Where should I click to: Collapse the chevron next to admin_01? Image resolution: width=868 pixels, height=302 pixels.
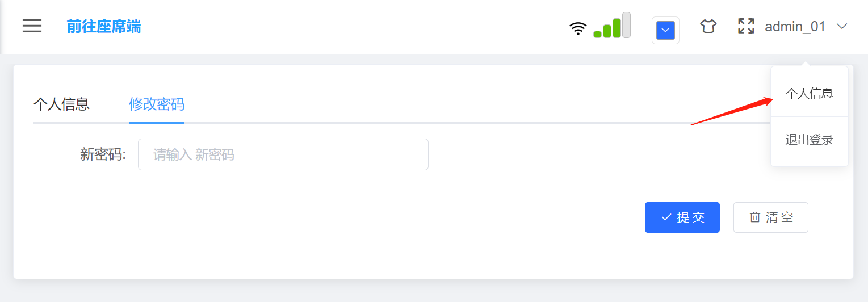coord(842,26)
